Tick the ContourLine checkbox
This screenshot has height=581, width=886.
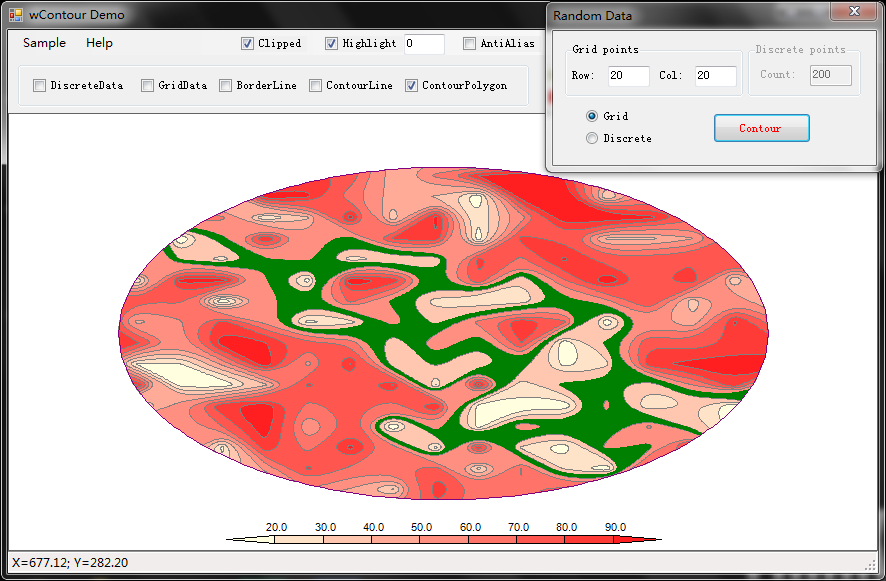coord(315,86)
